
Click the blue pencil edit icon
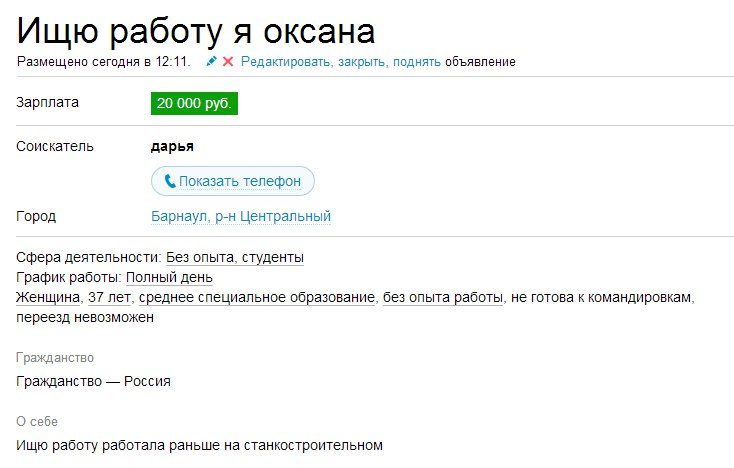tap(211, 62)
